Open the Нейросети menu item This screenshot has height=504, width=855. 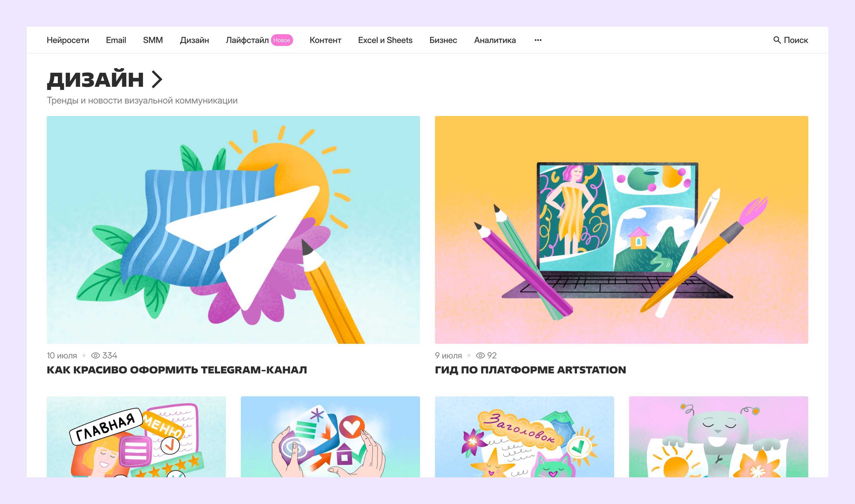click(68, 40)
